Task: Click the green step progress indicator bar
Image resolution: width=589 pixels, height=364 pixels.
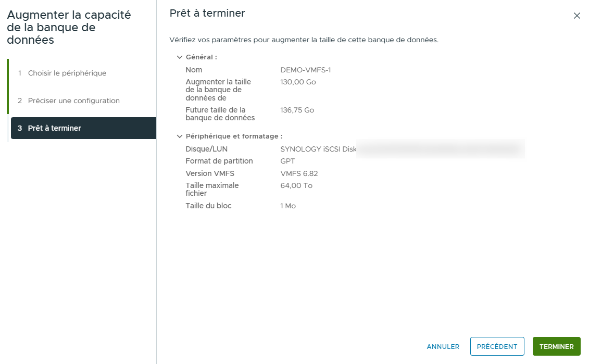Action: point(8,86)
